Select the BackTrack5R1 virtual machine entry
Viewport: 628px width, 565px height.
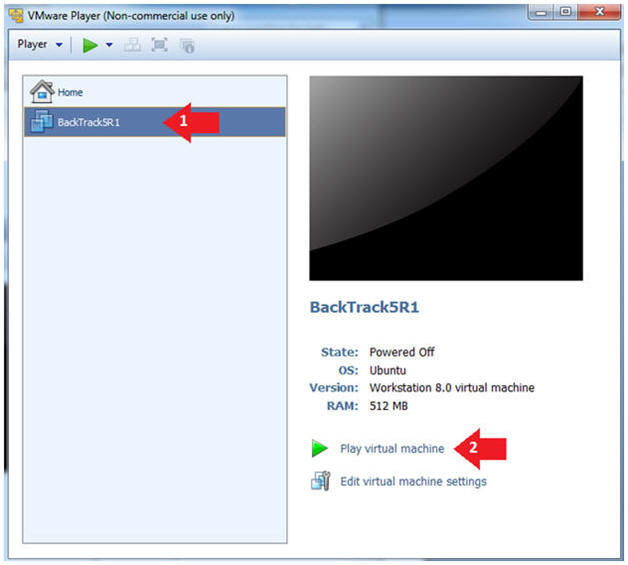155,122
